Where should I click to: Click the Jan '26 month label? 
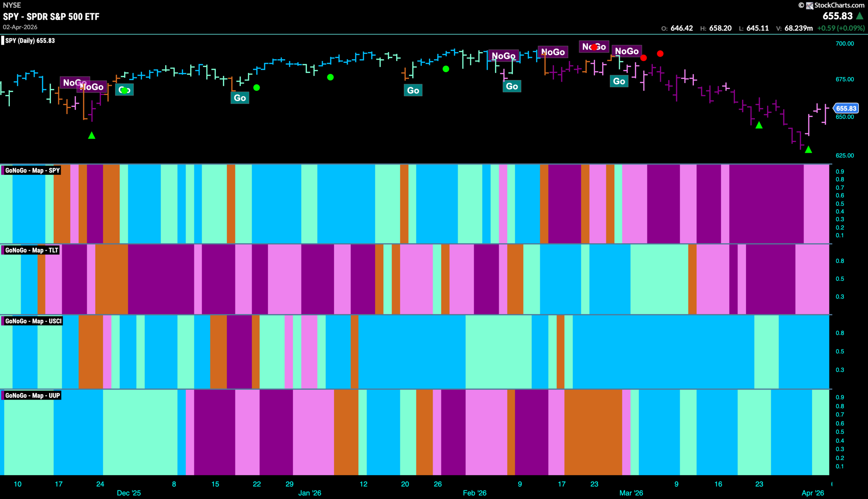pos(310,493)
